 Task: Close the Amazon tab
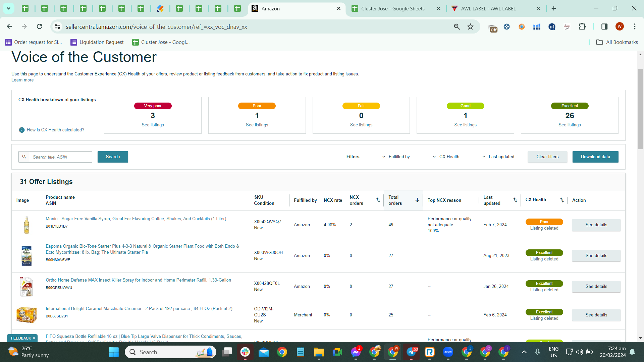tap(339, 9)
